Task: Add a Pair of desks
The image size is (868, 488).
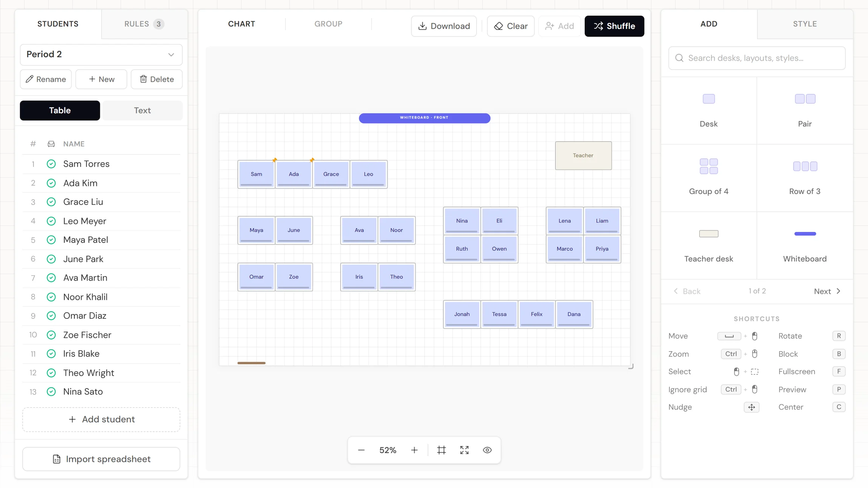Action: [x=805, y=111]
